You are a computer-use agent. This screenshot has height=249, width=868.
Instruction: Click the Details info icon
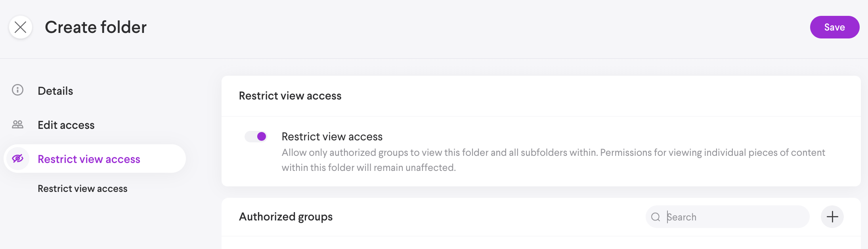(17, 90)
